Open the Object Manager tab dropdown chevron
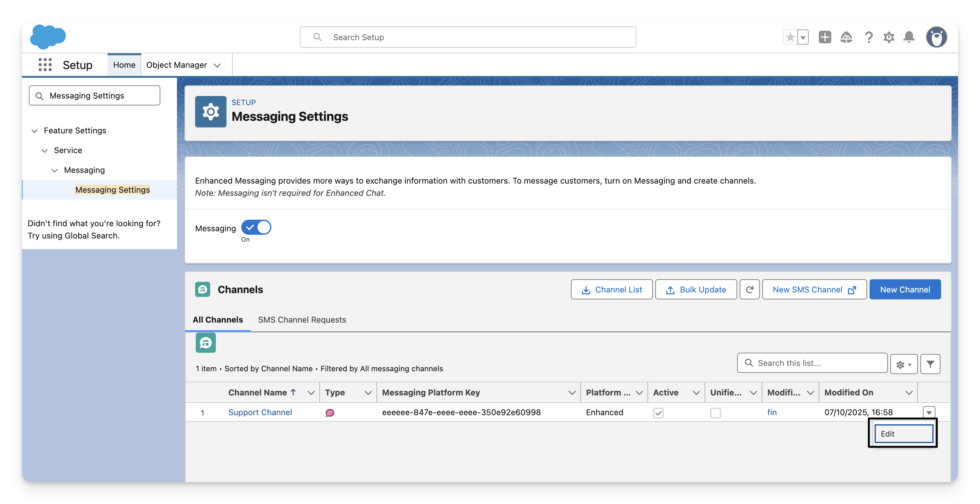980x504 pixels. 217,65
